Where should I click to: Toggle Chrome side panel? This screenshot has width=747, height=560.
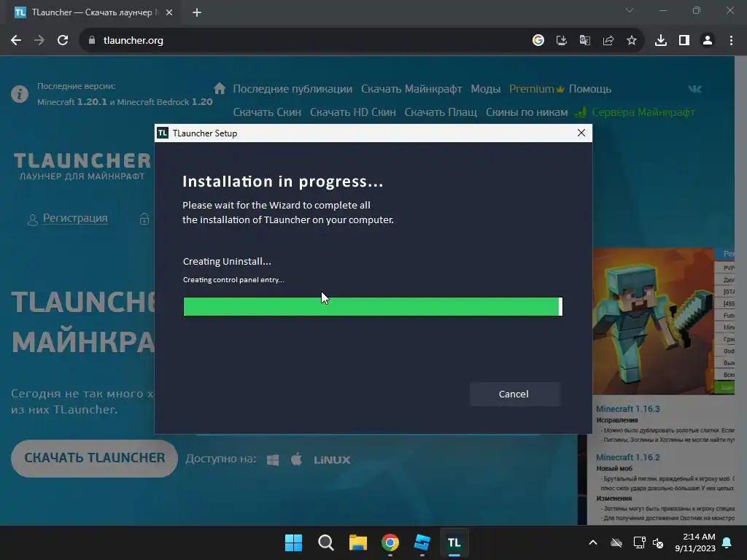point(684,41)
